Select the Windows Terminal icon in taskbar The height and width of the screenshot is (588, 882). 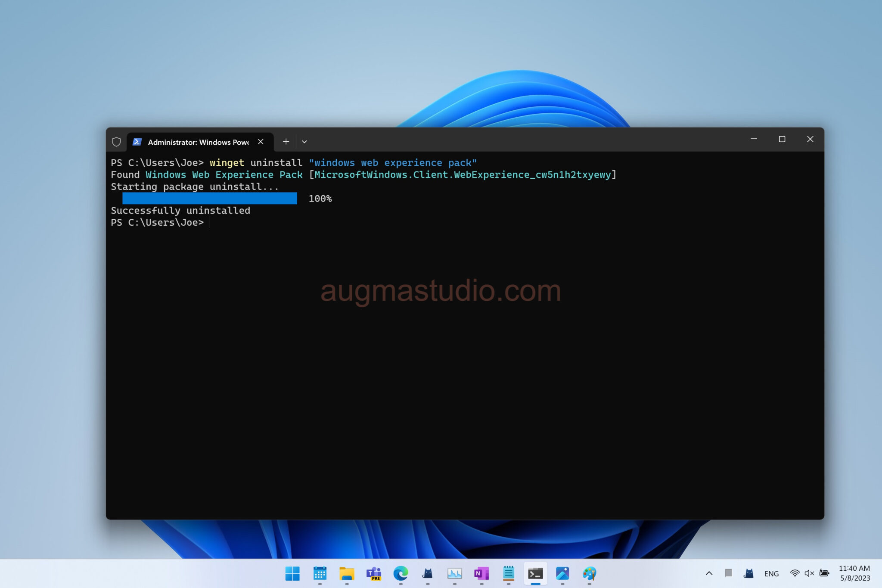[535, 573]
